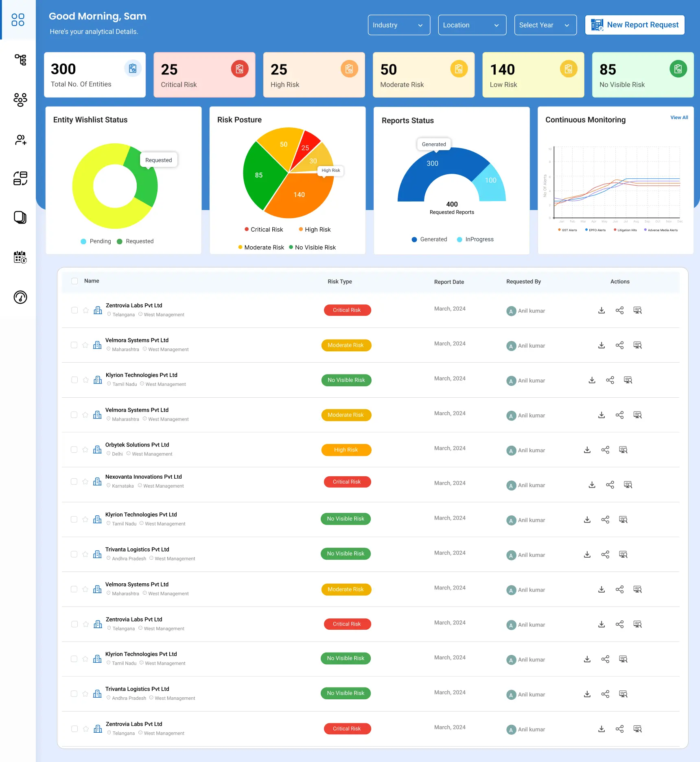Screen dimensions: 700x762
Task: Tick the select-all checkbox beside Name header
Action: click(x=74, y=281)
